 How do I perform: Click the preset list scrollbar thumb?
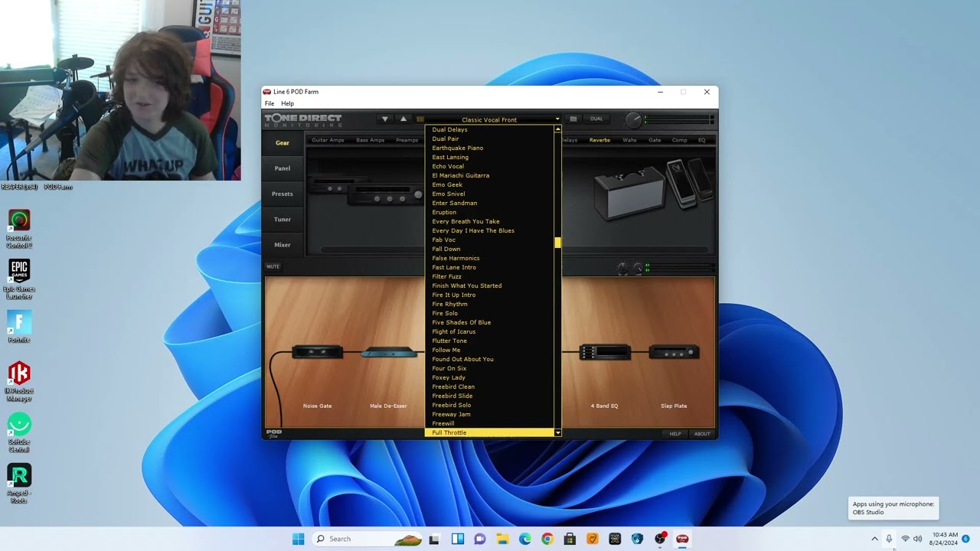(x=558, y=243)
